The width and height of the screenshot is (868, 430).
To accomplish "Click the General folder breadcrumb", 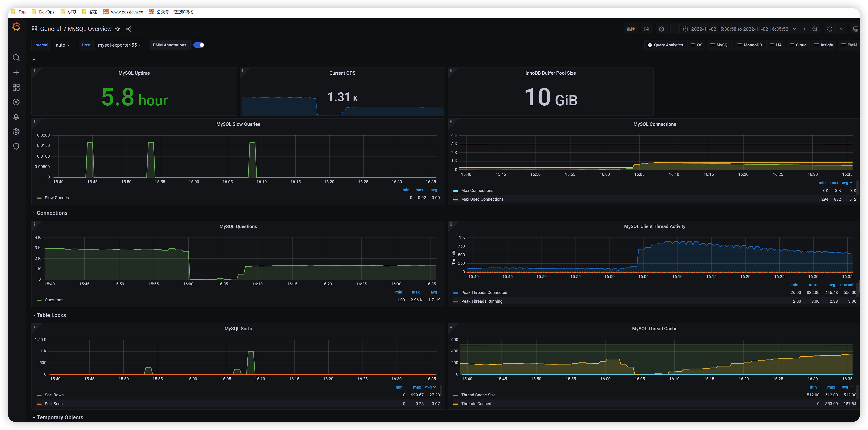I will (x=50, y=29).
